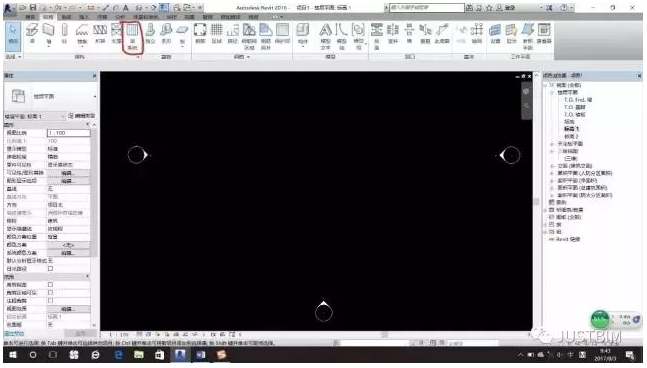Click the 梁系统 (Beam System) tool
The height and width of the screenshot is (368, 647).
[132, 36]
